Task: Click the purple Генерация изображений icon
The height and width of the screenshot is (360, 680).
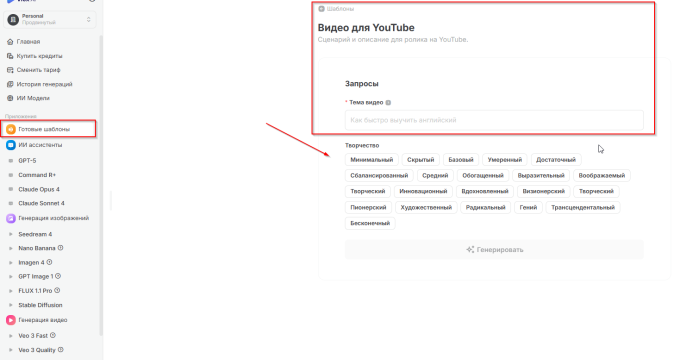Action: 11,218
